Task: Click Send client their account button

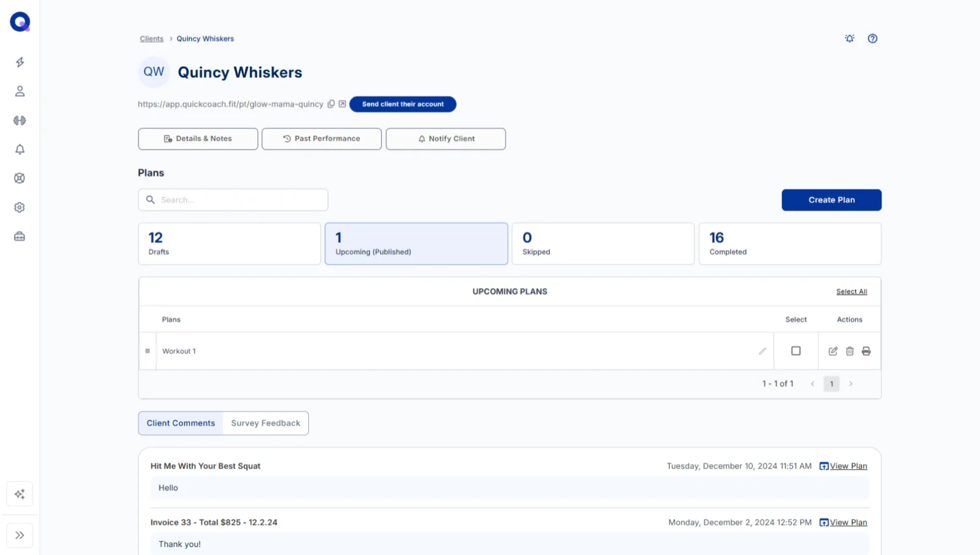Action: [x=403, y=104]
